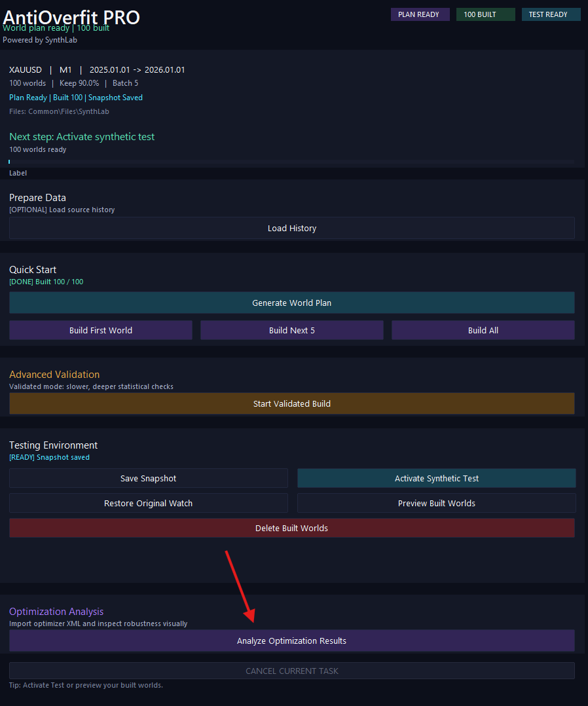Click the red Delete Built Worlds button
Viewport: 588px width, 706px height.
291,528
